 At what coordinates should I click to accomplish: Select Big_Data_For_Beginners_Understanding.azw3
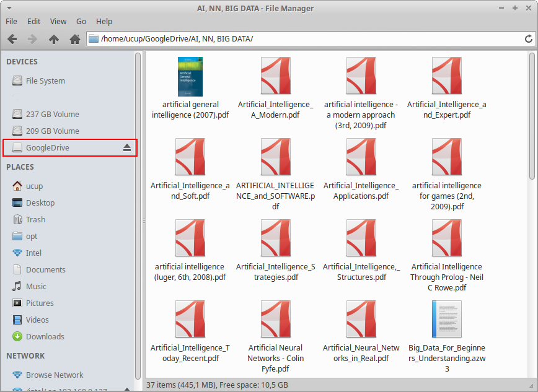click(x=446, y=319)
